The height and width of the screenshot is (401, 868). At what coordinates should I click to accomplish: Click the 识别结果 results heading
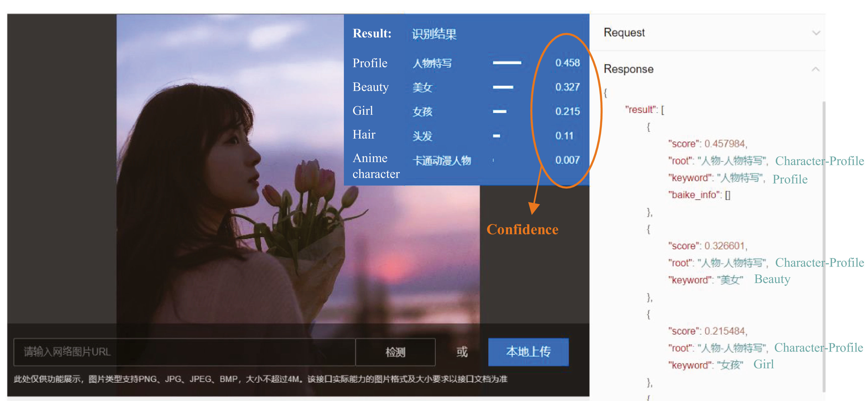(x=434, y=34)
